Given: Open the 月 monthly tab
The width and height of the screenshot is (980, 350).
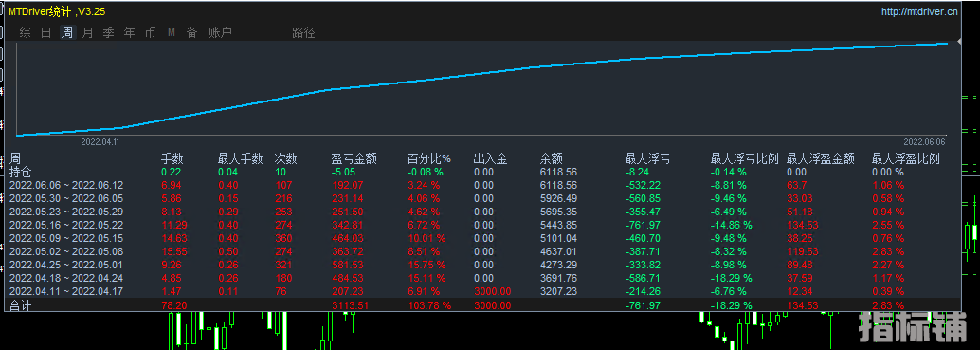Looking at the screenshot, I should point(87,32).
